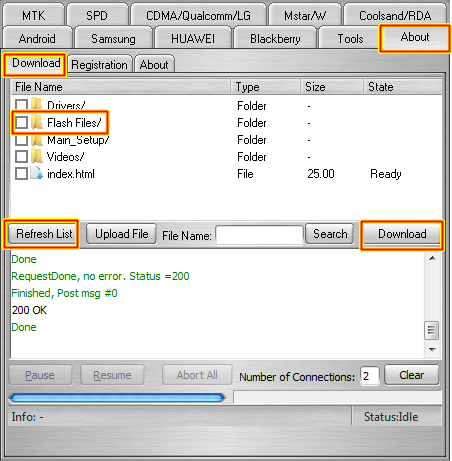
Task: Check the Main_Setup/ folder checkbox
Action: point(21,139)
